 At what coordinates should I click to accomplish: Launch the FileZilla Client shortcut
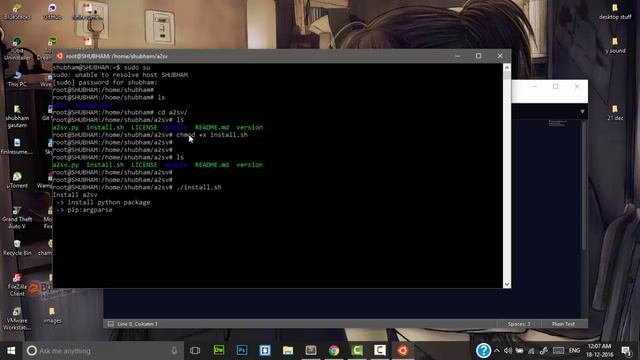pos(17,284)
